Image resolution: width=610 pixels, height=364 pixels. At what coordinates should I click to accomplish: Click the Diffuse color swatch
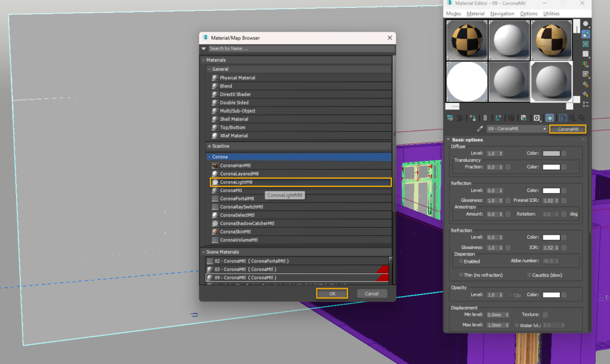pos(551,153)
